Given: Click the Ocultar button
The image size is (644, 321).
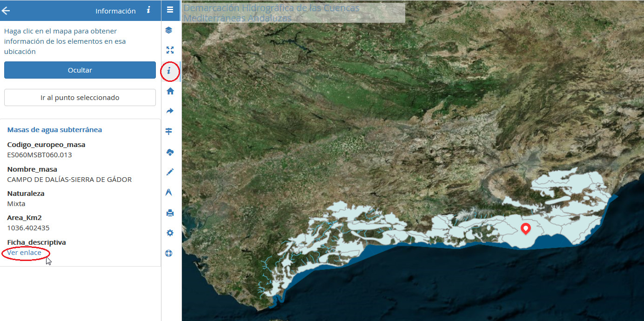Looking at the screenshot, I should pos(80,70).
